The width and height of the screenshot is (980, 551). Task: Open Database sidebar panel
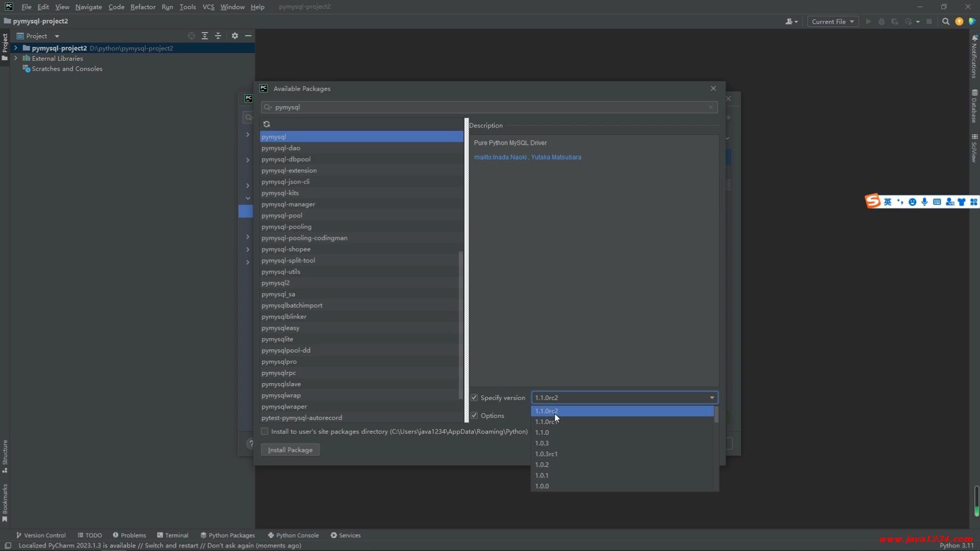point(974,106)
